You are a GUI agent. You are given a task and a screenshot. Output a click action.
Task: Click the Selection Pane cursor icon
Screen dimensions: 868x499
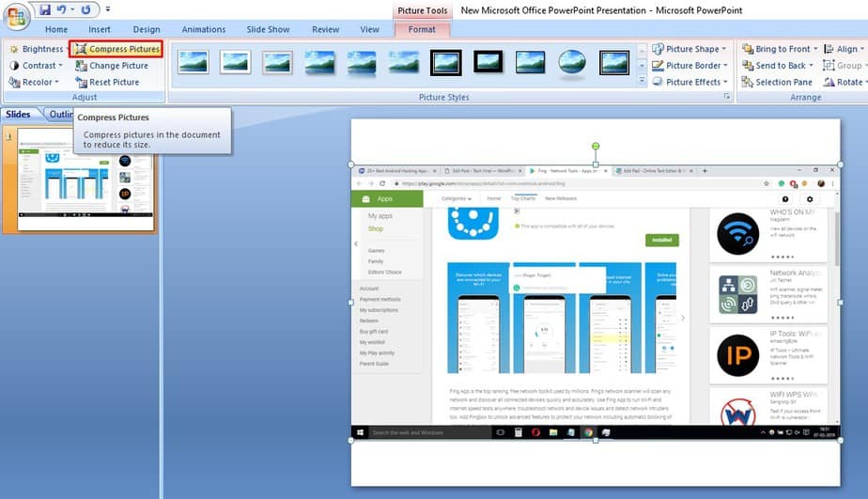coord(748,82)
